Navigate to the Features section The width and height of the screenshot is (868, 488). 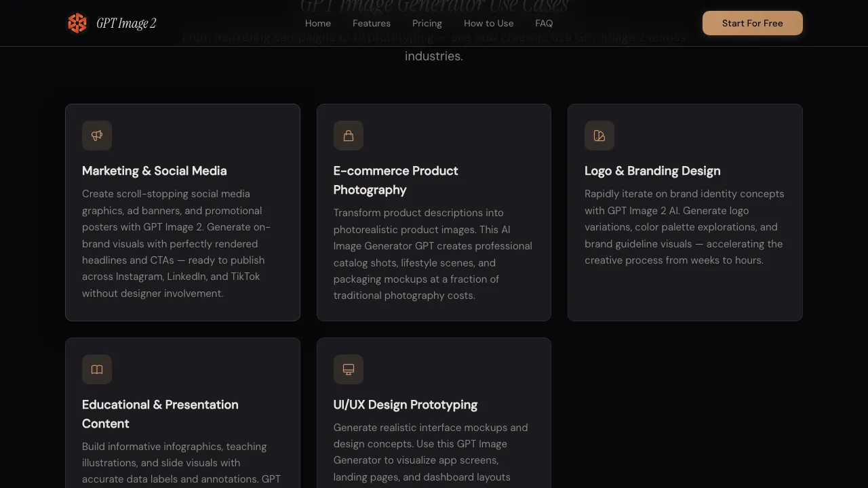coord(372,23)
